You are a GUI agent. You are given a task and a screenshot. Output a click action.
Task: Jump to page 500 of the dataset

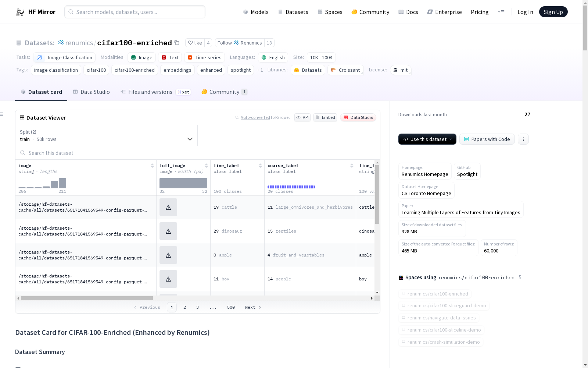[231, 307]
